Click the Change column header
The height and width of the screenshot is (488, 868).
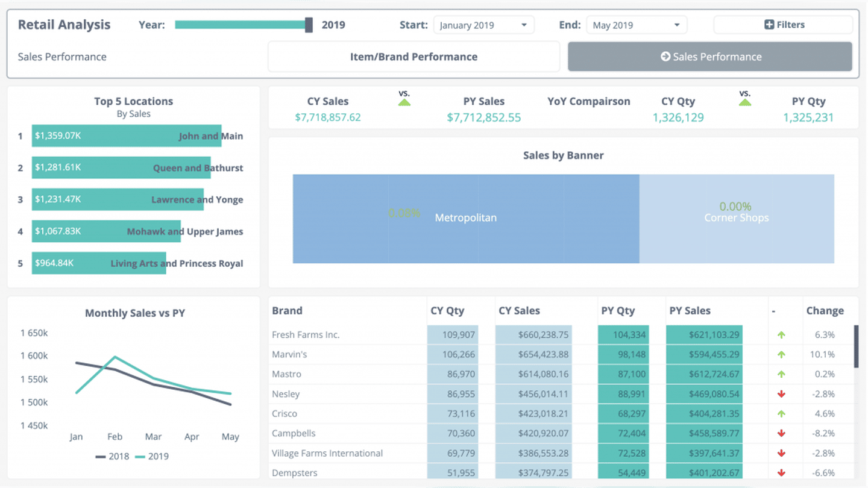[825, 311]
